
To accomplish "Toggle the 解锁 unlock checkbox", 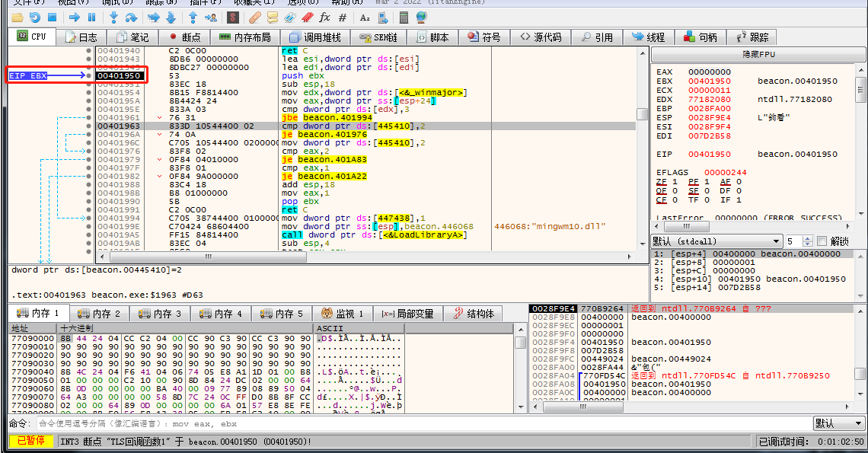I will coord(822,241).
